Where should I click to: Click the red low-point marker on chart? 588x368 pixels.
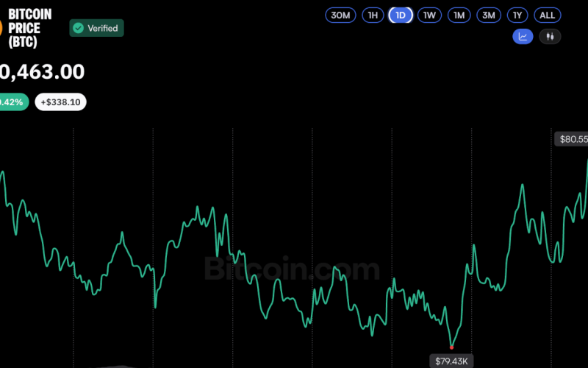click(451, 347)
